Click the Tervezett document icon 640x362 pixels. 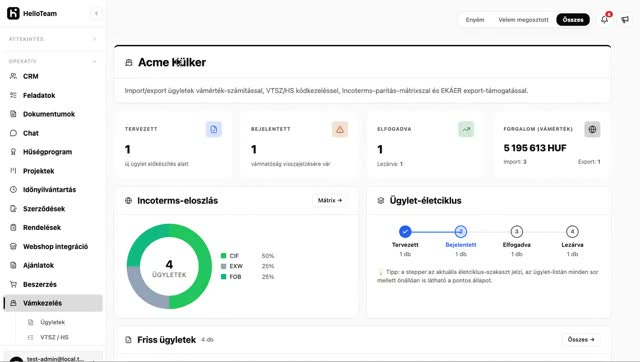[x=213, y=129]
